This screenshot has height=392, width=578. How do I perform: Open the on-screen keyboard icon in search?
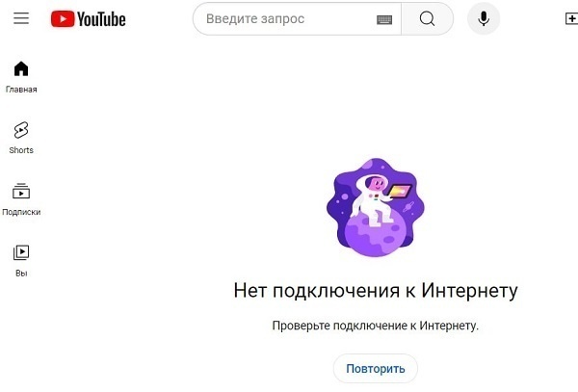(384, 19)
